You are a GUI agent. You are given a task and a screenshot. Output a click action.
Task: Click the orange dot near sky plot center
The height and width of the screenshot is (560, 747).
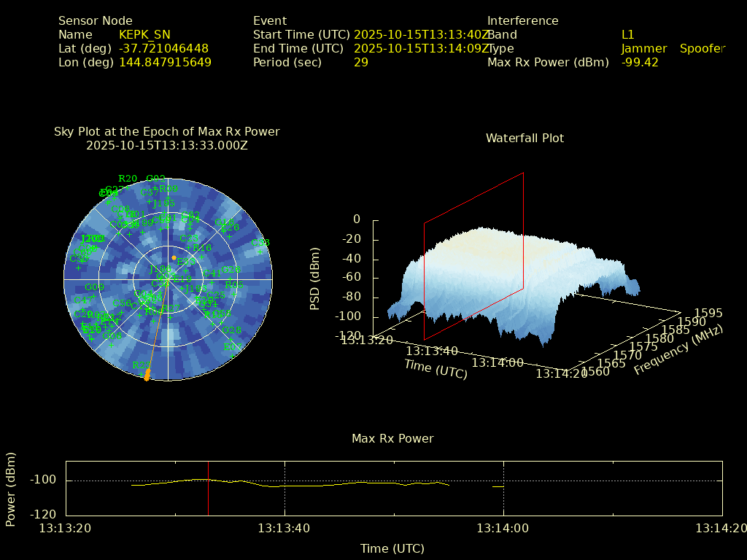coord(174,258)
